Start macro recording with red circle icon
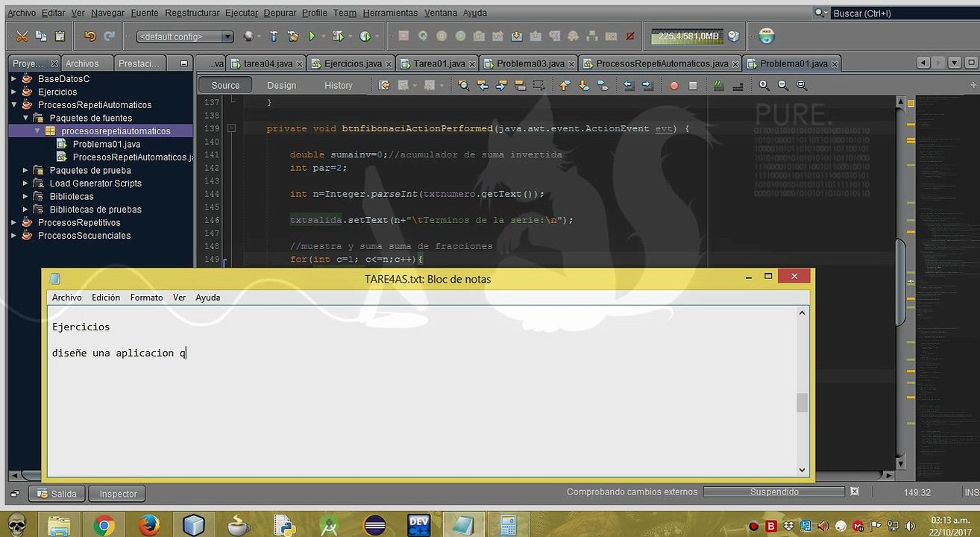980x537 pixels. coord(674,86)
